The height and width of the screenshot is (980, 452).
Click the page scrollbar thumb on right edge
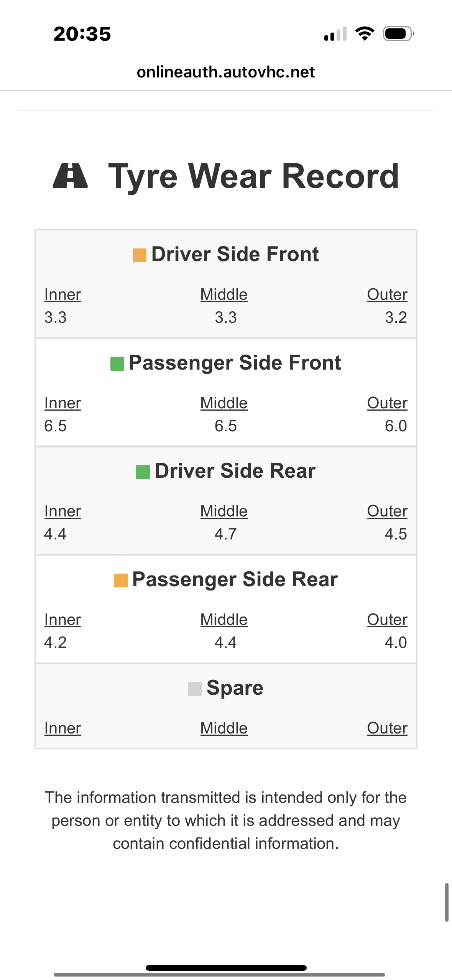click(x=447, y=902)
